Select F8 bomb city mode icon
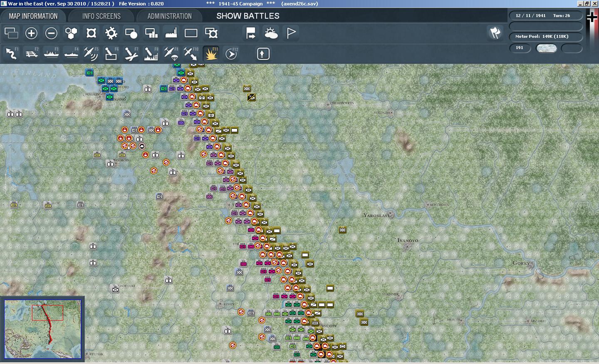Screen dimensions: 599x364 151,54
